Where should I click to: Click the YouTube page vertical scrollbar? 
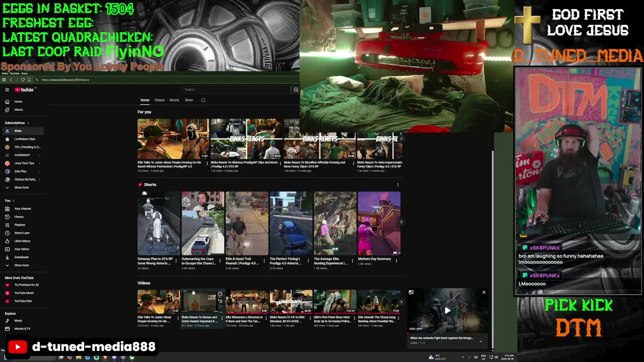pyautogui.click(x=493, y=249)
